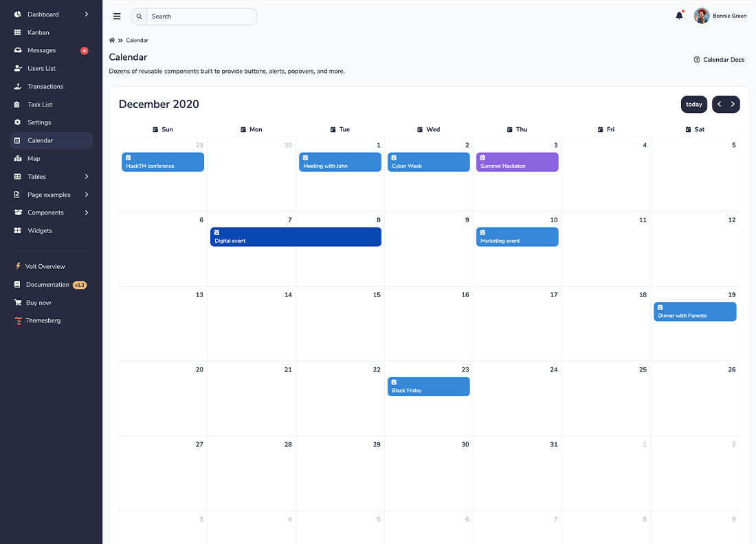Click the v1.2 Documentation badge
The width and height of the screenshot is (756, 544).
[80, 285]
